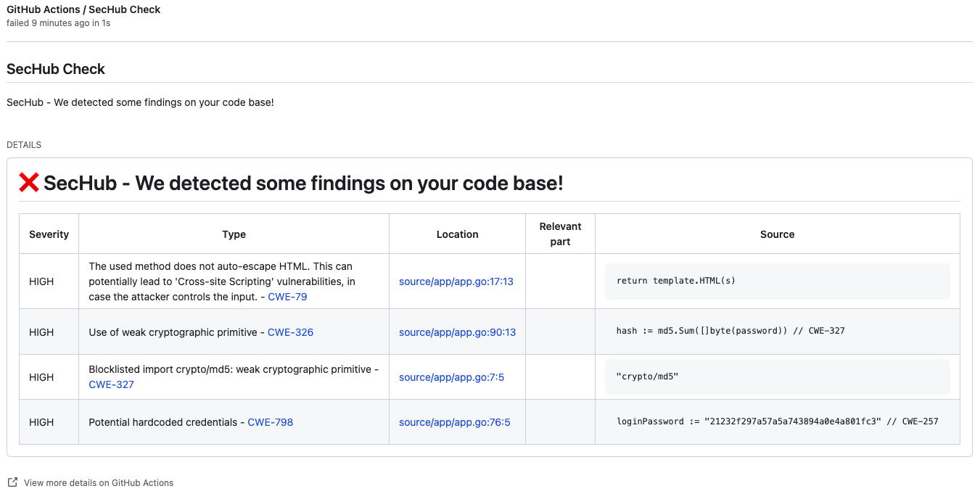
Task: Open the CWE-326 weak cryptography link
Action: (x=290, y=332)
